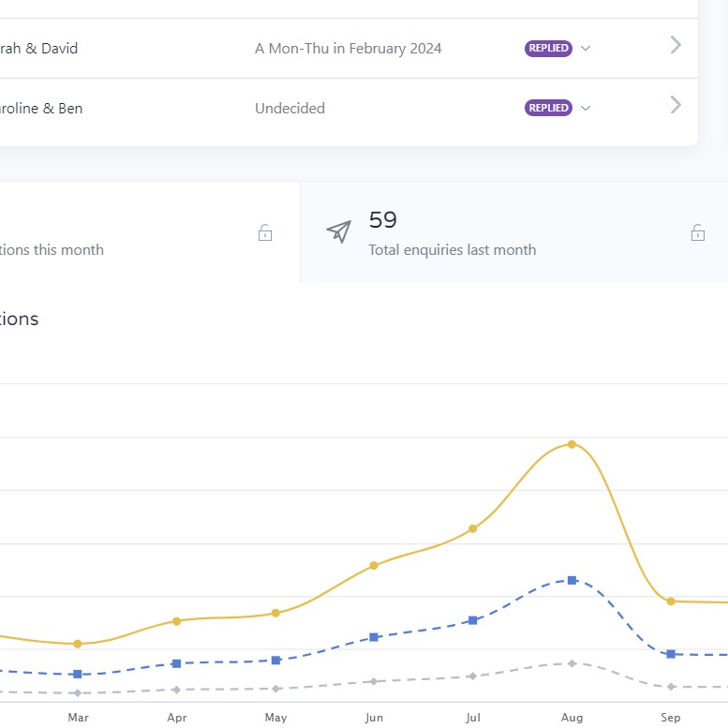Click yellow data point at Sep
Viewport: 728px width, 728px height.
tap(671, 601)
